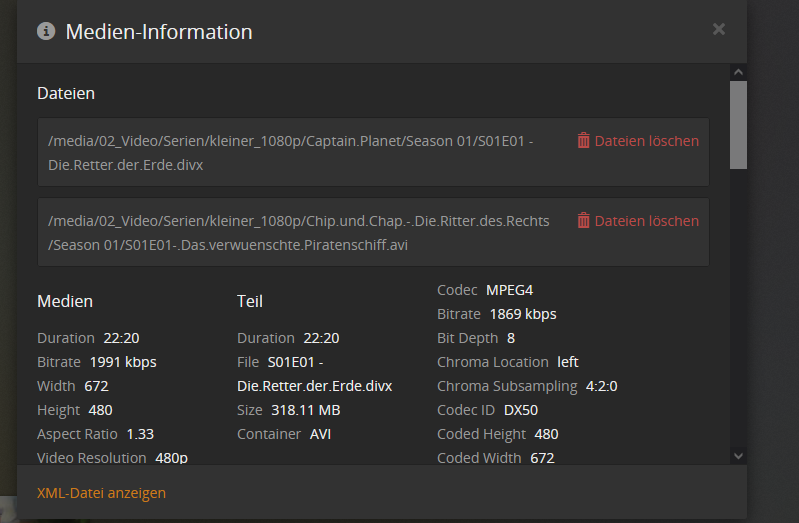Close the Medien-Information dialog

pos(718,30)
